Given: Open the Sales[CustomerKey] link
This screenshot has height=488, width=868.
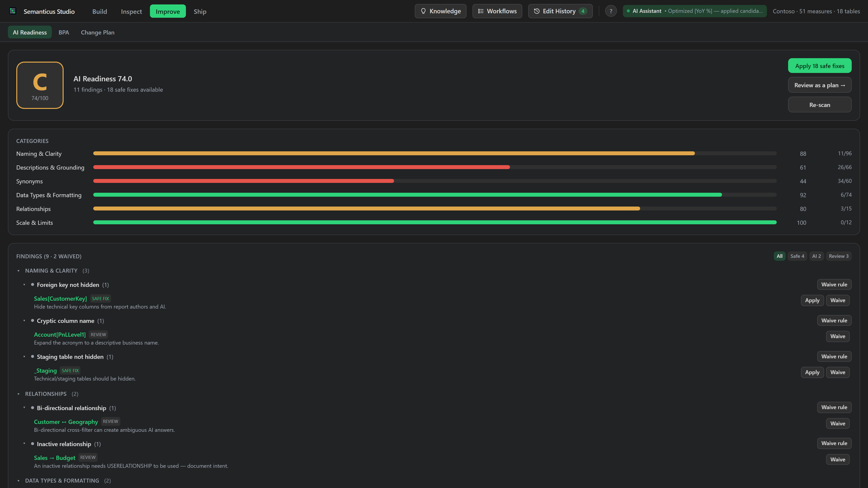Looking at the screenshot, I should 60,299.
